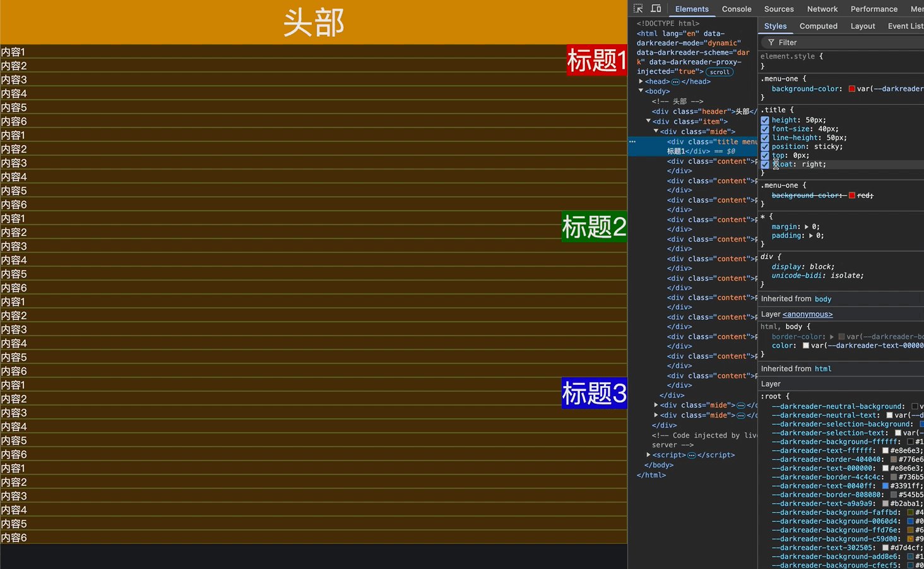Click the blue 标题3 title block
Viewport: 924px width, 569px height.
pyautogui.click(x=594, y=393)
